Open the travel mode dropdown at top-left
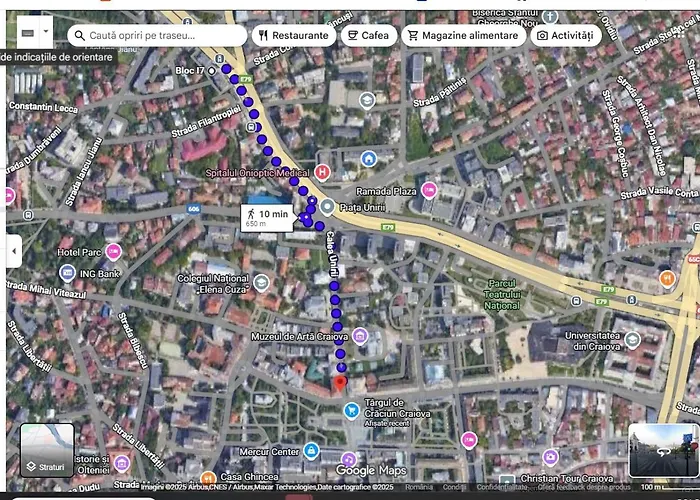Viewport: 700px width, 500px height. [x=27, y=34]
